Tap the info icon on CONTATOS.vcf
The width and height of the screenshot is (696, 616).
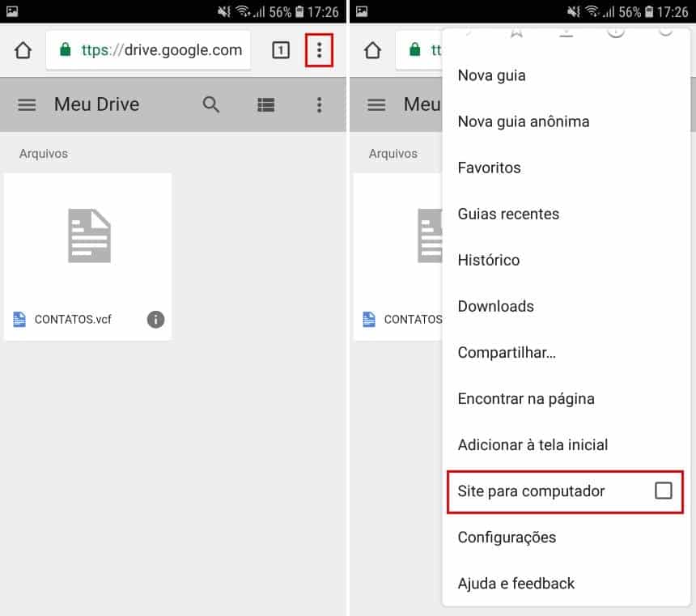click(x=155, y=319)
